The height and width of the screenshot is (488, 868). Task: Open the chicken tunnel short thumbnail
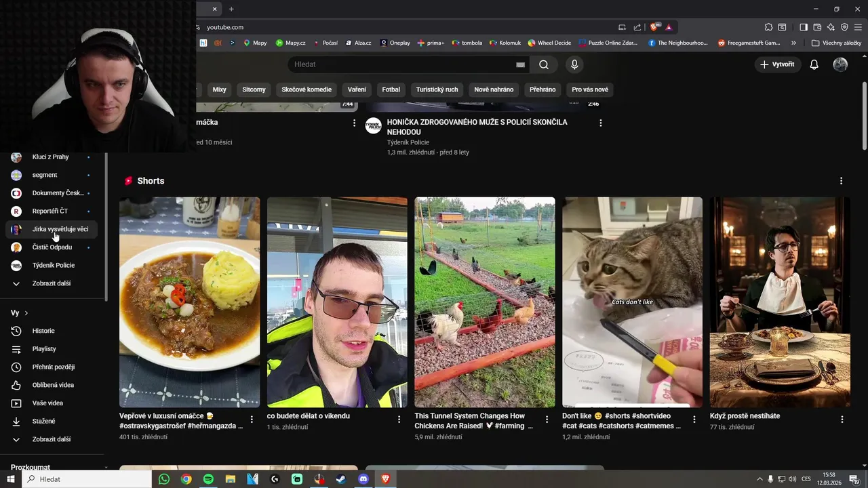tap(485, 302)
